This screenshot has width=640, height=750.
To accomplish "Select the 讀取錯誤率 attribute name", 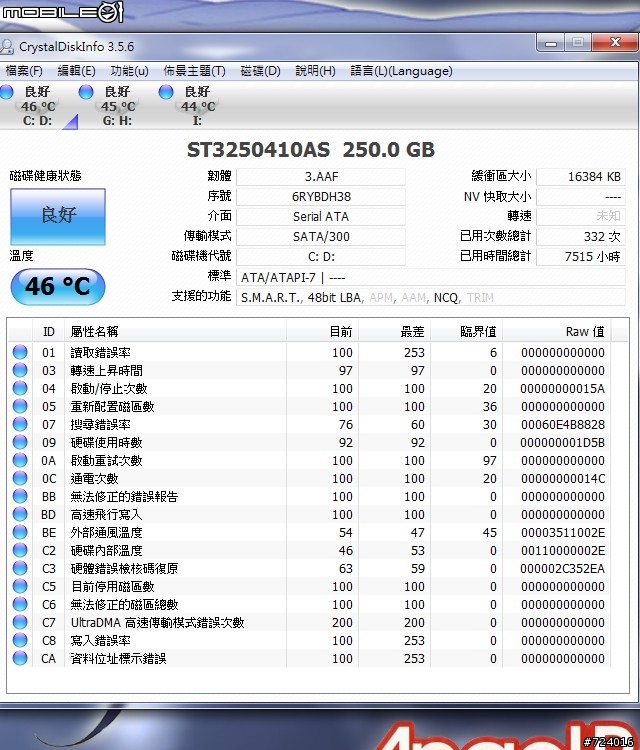I will [100, 353].
